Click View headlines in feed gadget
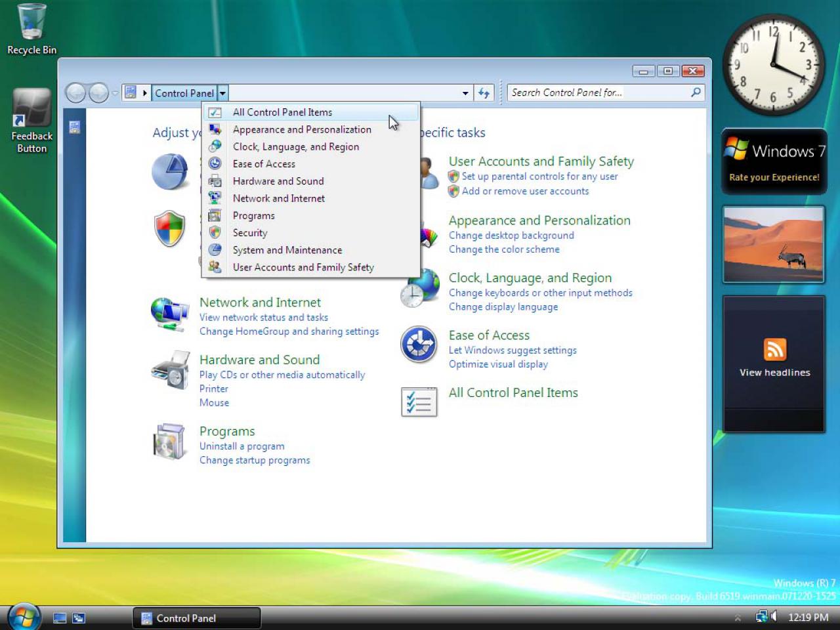The width and height of the screenshot is (840, 630). (774, 372)
